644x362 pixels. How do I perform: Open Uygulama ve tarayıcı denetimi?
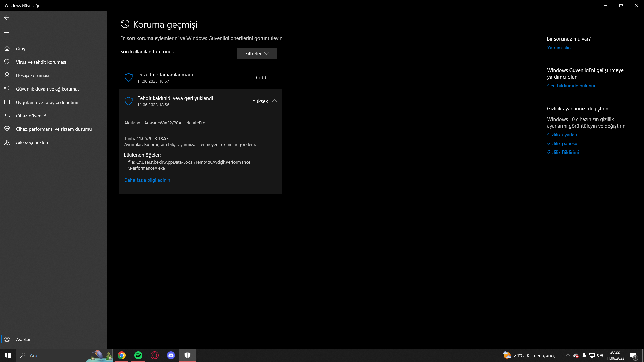click(x=47, y=102)
